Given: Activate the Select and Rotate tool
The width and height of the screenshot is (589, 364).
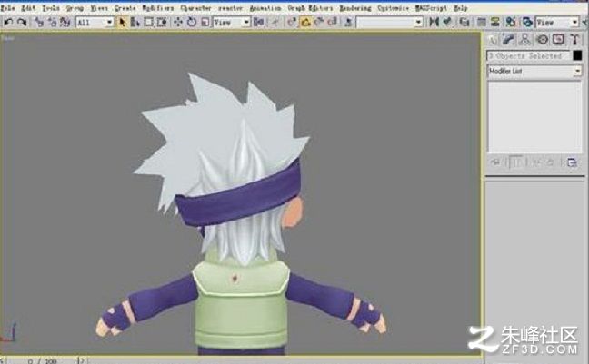Looking at the screenshot, I should tap(192, 23).
